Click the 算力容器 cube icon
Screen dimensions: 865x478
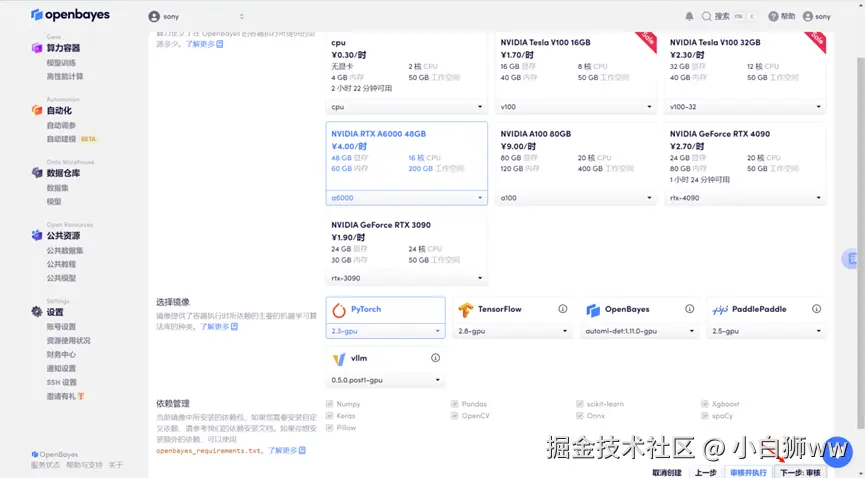(37, 48)
